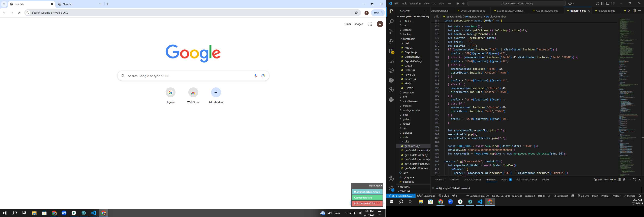This screenshot has height=217, width=644.
Task: Open notifications bell in VS Code status bar
Action: (640, 196)
